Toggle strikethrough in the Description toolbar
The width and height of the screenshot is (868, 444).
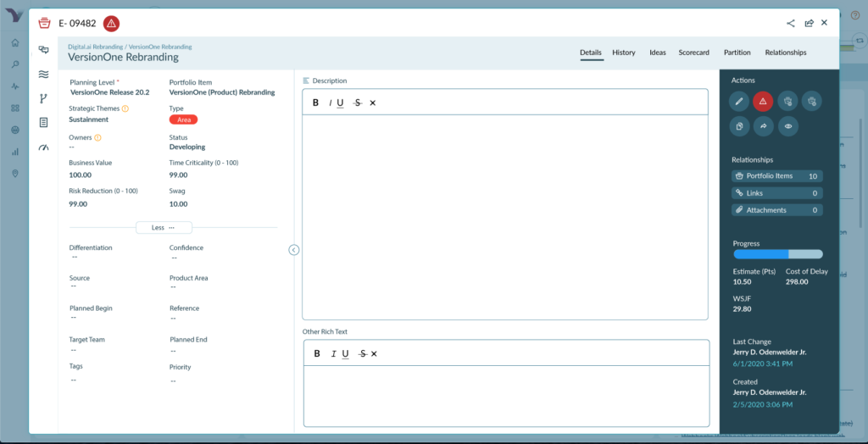pyautogui.click(x=358, y=103)
